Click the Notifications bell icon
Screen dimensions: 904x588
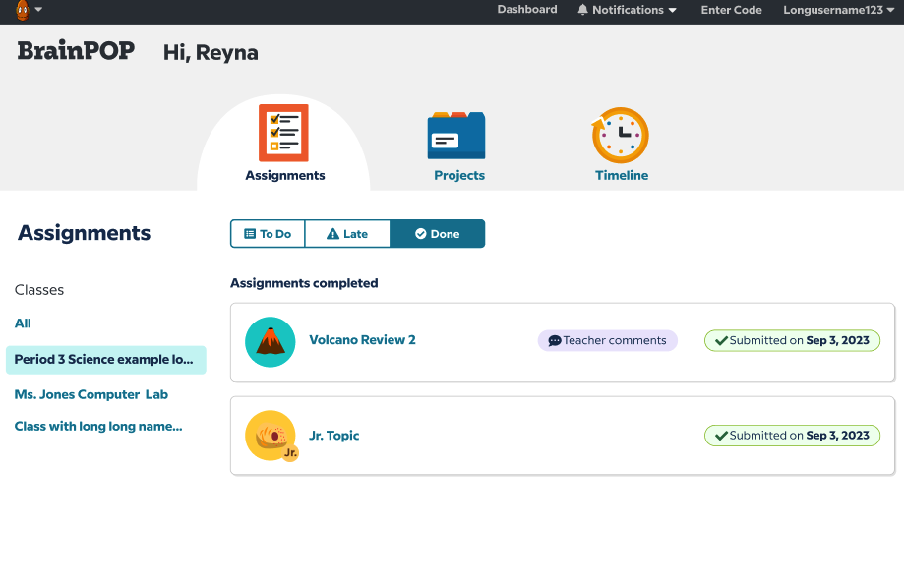click(583, 10)
